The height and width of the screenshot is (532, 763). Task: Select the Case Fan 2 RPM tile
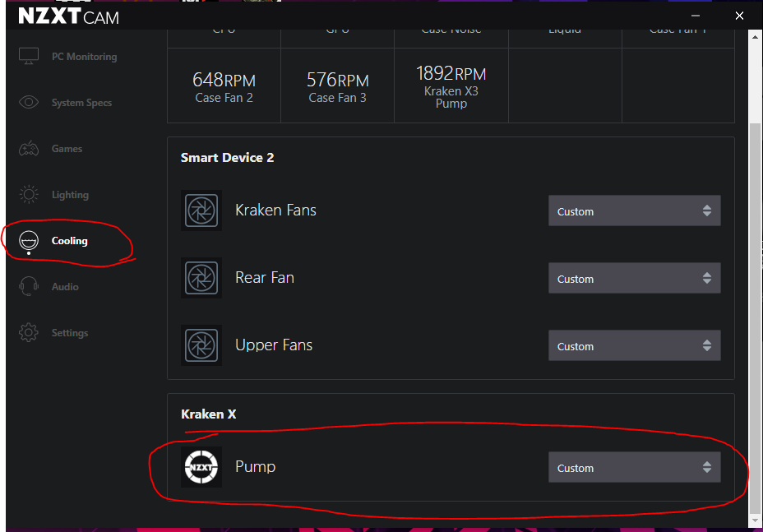click(x=224, y=86)
